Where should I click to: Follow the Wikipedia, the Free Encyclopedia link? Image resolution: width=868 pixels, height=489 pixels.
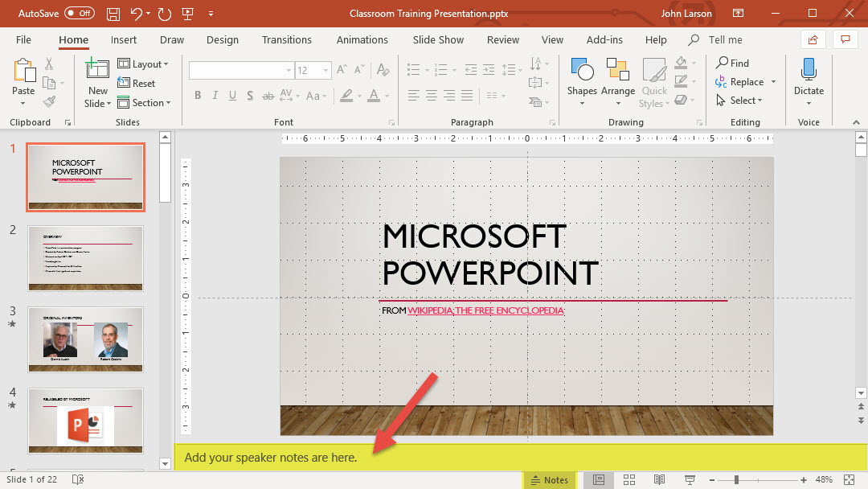pos(485,310)
